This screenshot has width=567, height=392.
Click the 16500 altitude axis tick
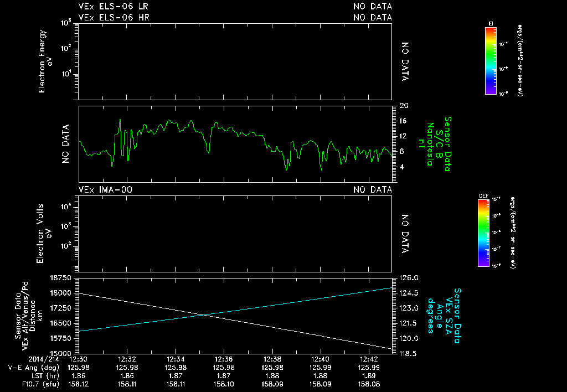click(x=61, y=323)
